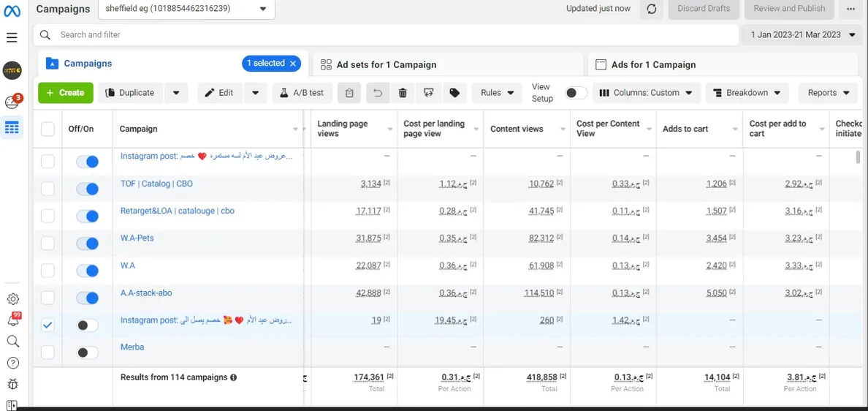Toggle the View Setup switch
This screenshot has height=411, width=868.
(576, 93)
